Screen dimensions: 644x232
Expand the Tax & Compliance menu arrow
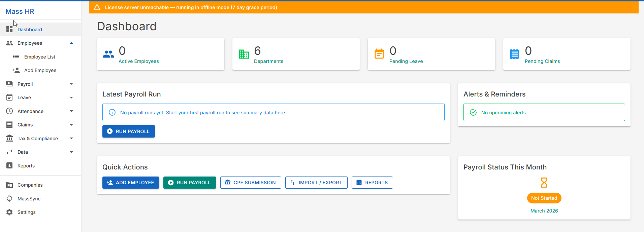point(71,138)
